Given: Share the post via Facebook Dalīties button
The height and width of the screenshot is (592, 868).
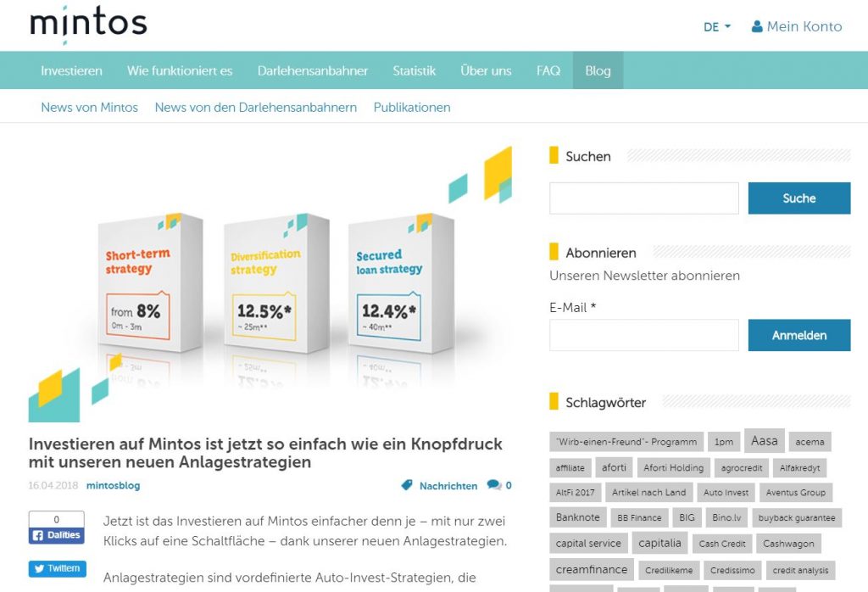Looking at the screenshot, I should [57, 535].
